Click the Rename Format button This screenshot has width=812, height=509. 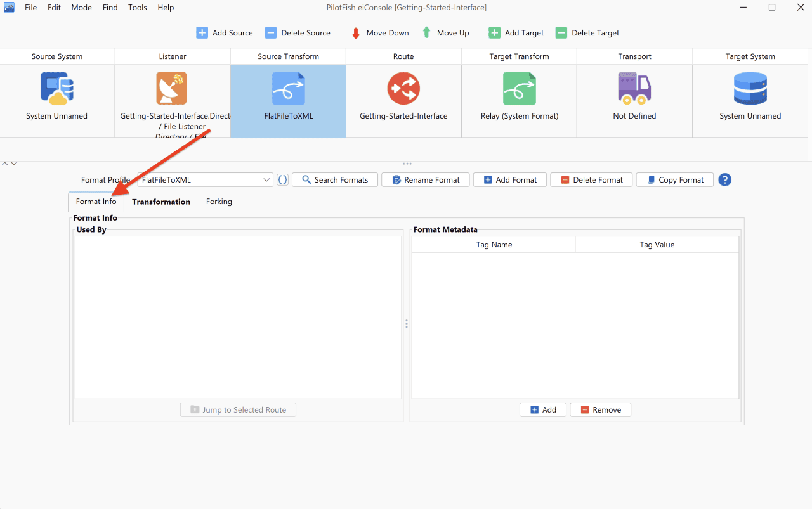[x=426, y=180]
